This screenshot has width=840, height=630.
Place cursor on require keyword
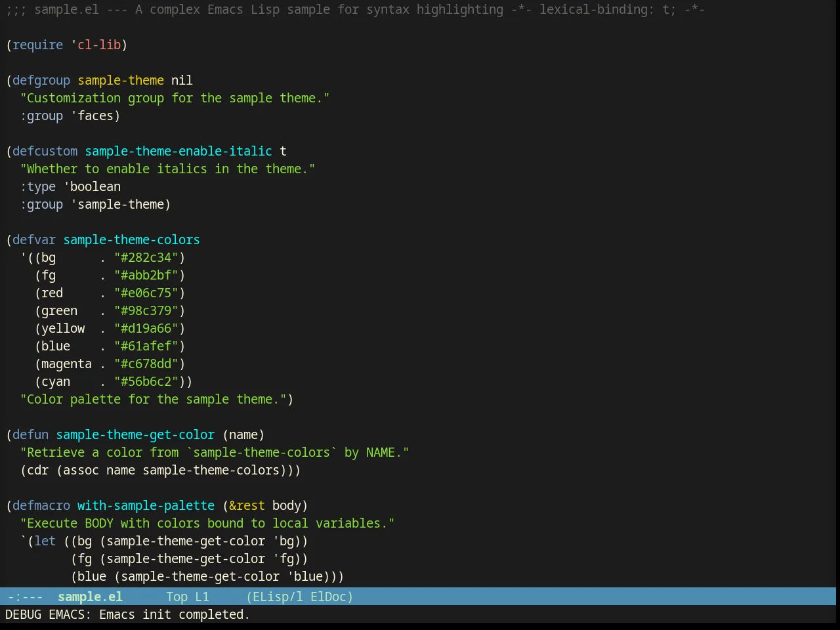38,45
